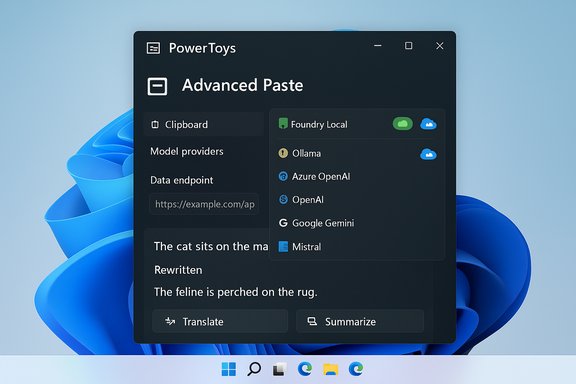Screen dimensions: 576x384
Task: Open File Explorer from taskbar
Action: [x=330, y=369]
